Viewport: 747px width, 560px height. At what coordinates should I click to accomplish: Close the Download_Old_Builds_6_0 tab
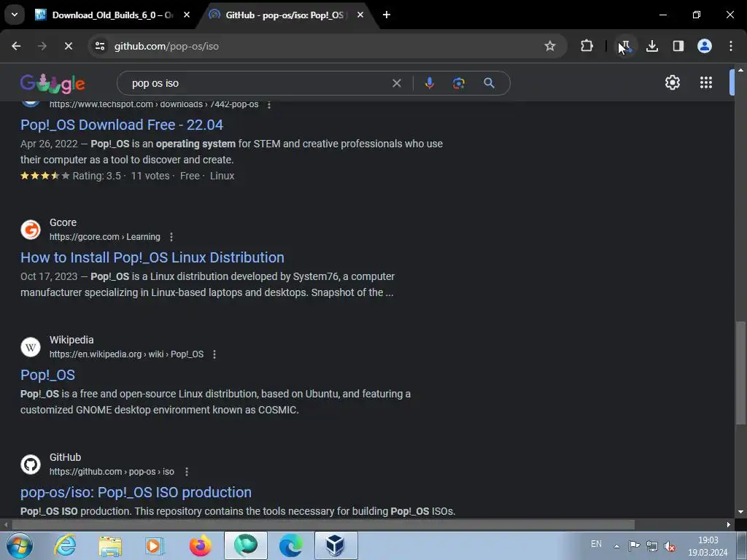click(x=187, y=15)
